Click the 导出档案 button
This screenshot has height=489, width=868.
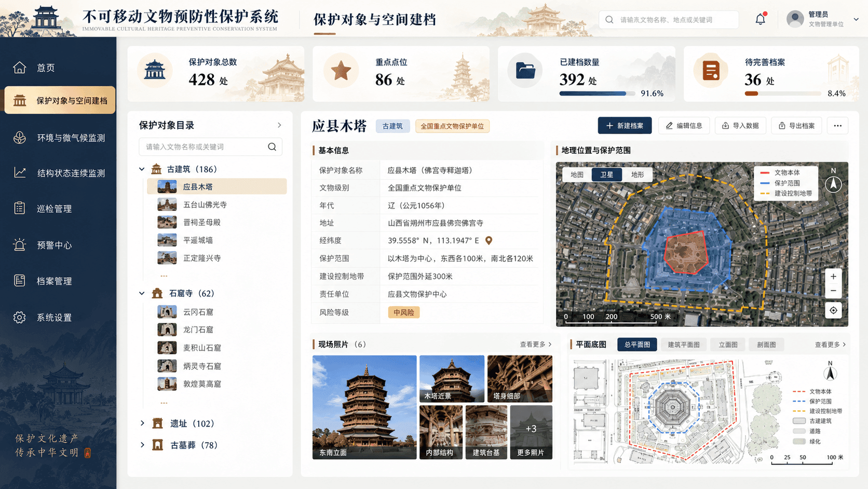click(796, 126)
